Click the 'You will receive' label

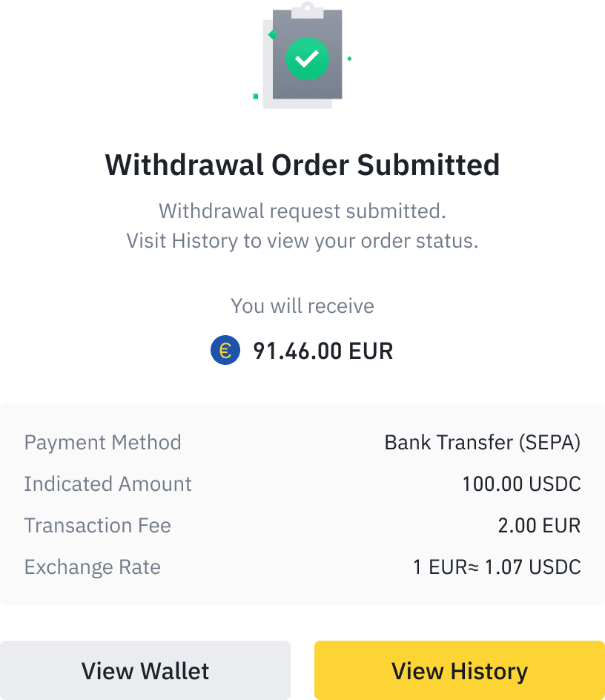point(302,306)
